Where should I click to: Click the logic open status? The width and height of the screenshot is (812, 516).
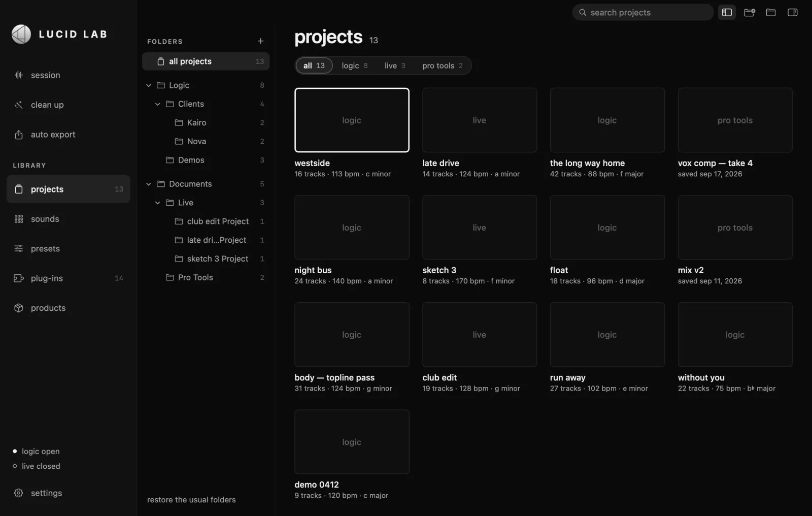(36, 451)
